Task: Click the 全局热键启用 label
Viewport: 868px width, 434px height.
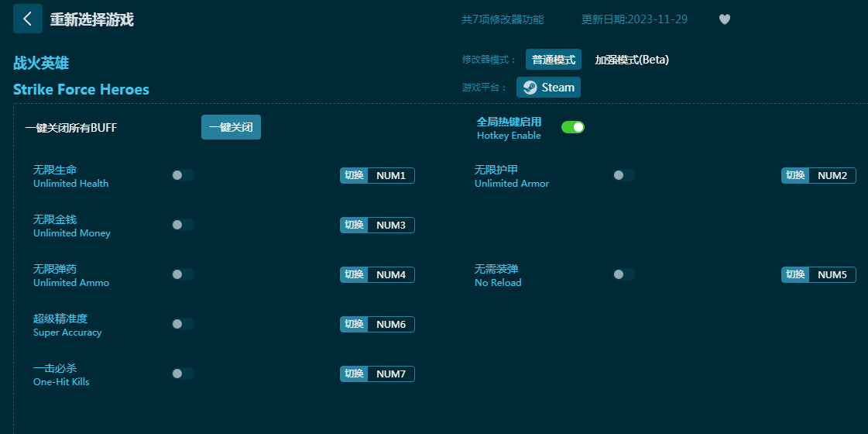Action: click(509, 122)
